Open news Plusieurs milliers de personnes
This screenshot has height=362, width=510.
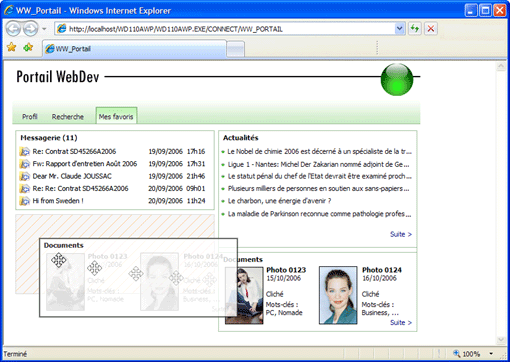point(318,188)
